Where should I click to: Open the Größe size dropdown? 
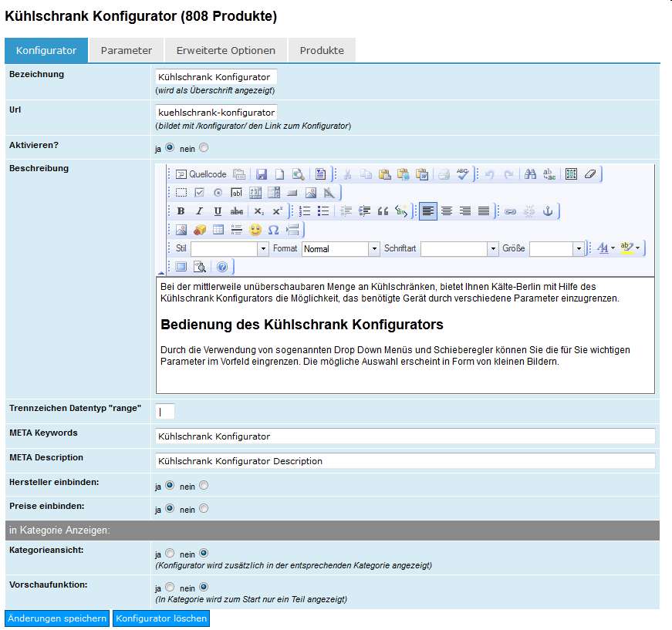[578, 249]
